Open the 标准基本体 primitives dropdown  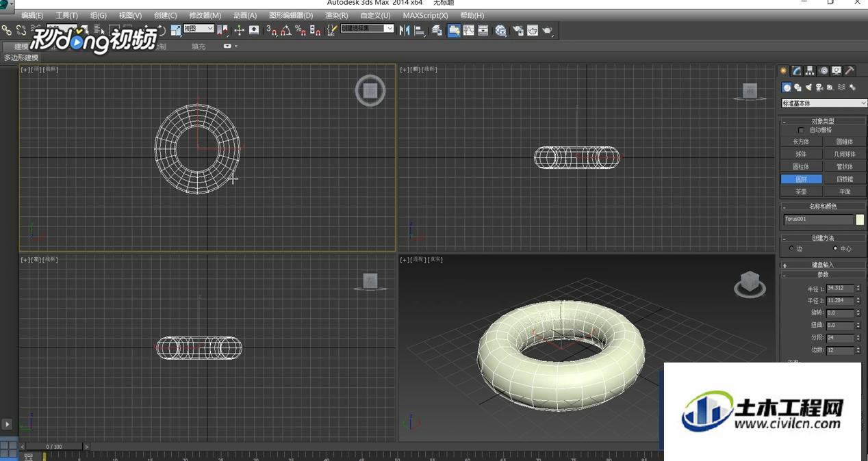[x=824, y=103]
